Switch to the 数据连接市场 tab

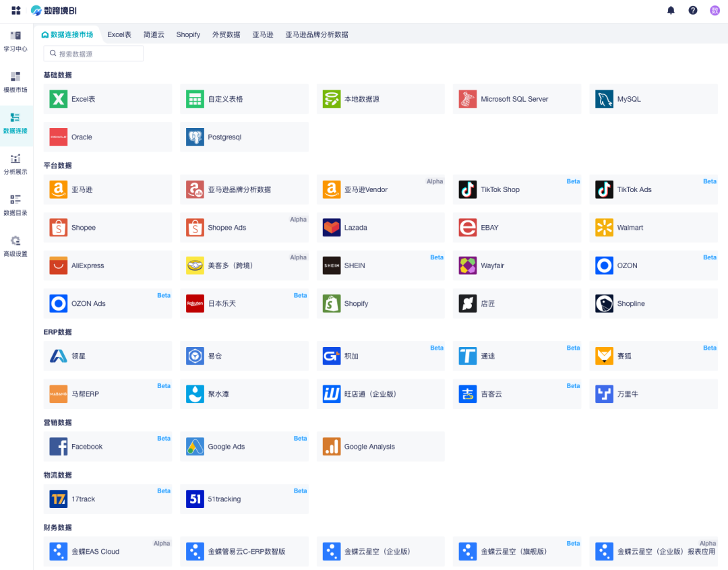(x=67, y=34)
